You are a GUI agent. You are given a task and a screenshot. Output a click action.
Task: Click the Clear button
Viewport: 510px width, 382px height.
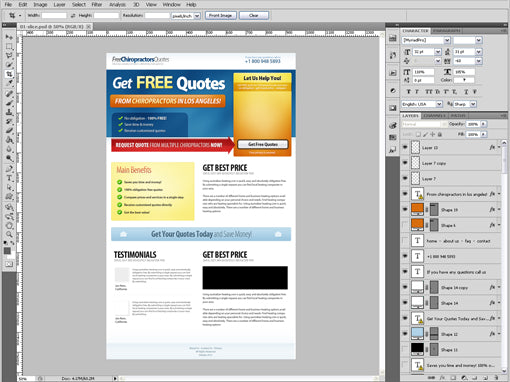pyautogui.click(x=254, y=16)
